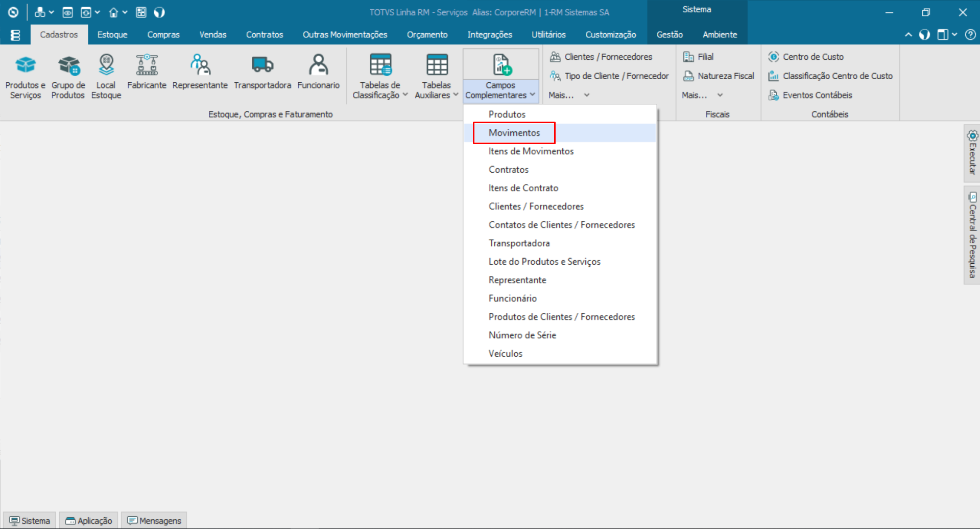Screen dimensions: 980x529
Task: Open the Utilitários tab
Action: 548,35
